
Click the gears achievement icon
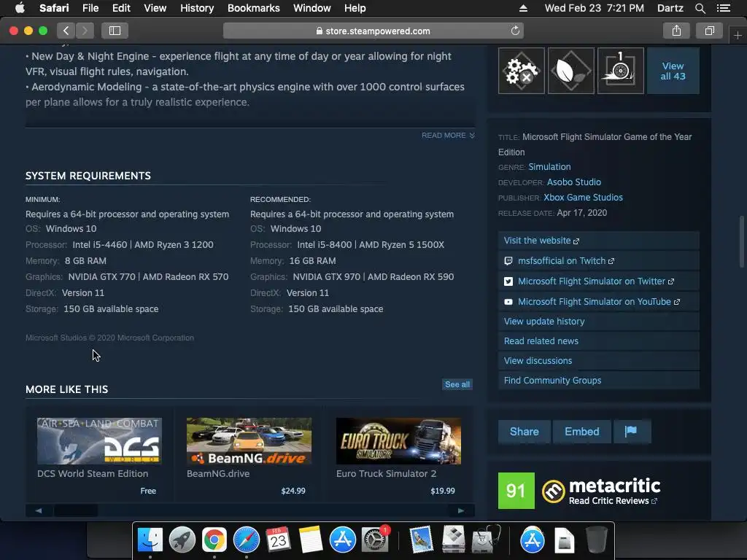521,71
